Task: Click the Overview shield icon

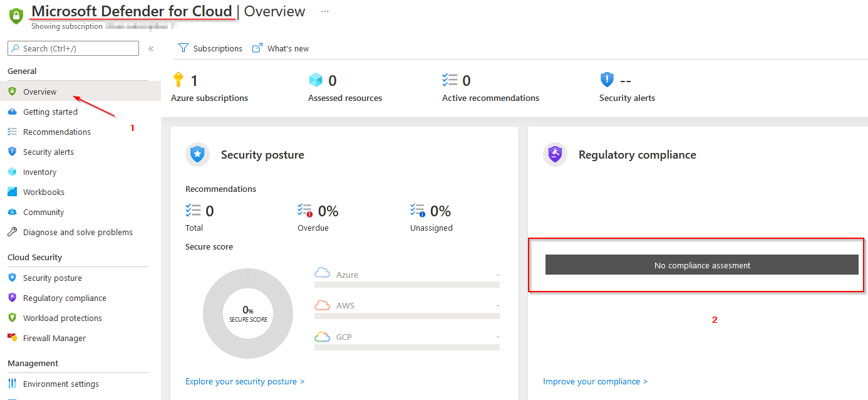Action: tap(12, 92)
